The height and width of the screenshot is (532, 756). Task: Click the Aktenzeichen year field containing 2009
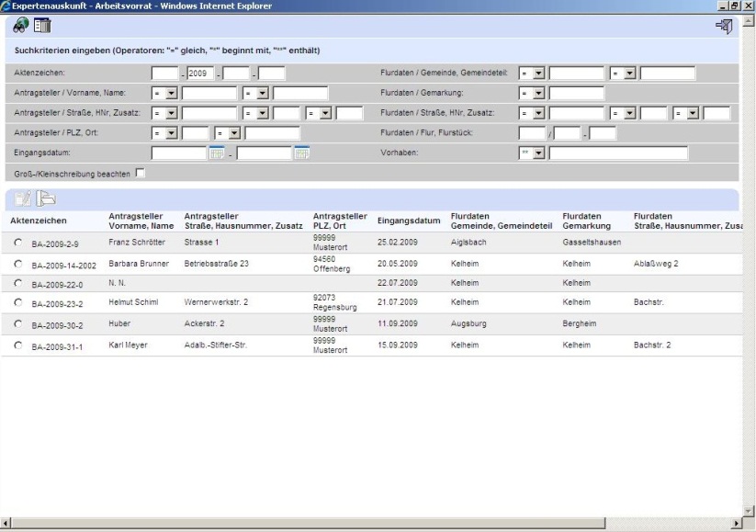(200, 74)
